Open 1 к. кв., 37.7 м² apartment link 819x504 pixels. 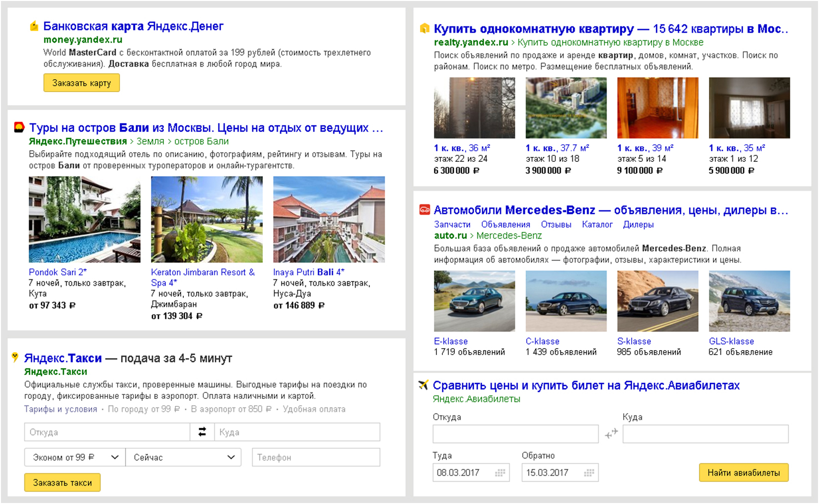point(557,148)
